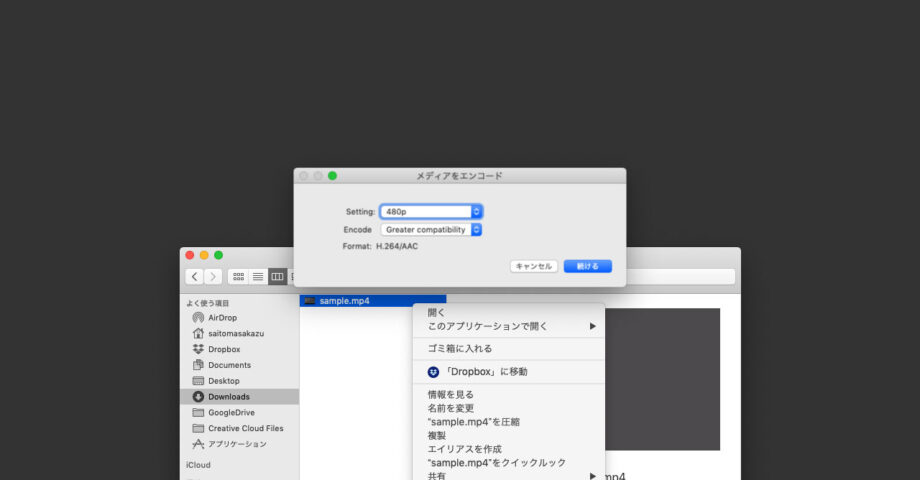Switch Finder to icon view

click(x=238, y=276)
